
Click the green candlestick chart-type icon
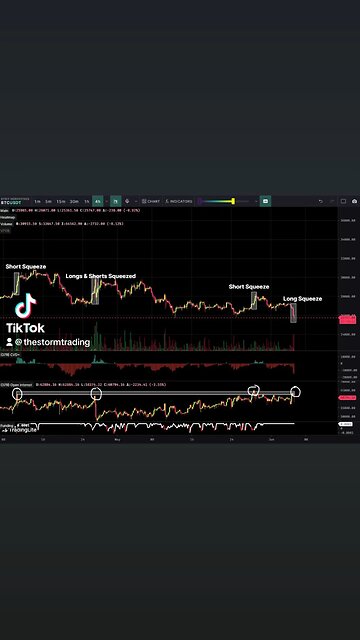pos(116,202)
